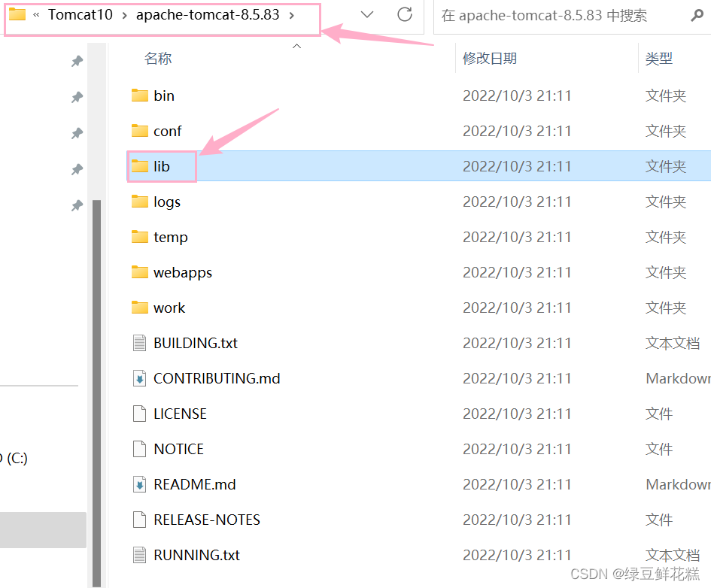
Task: Select the conf folder name
Action: [167, 131]
